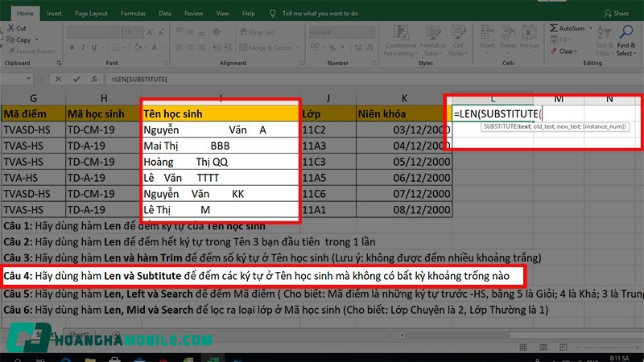Click the 'Tell me what you want to do' search box
Viewport: 644px width, 362px height.
320,14
